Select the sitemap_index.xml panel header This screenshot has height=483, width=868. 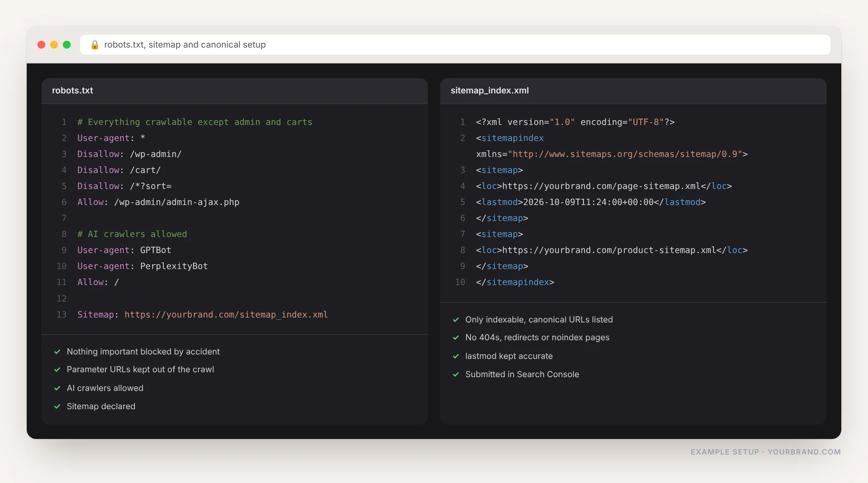pos(633,91)
